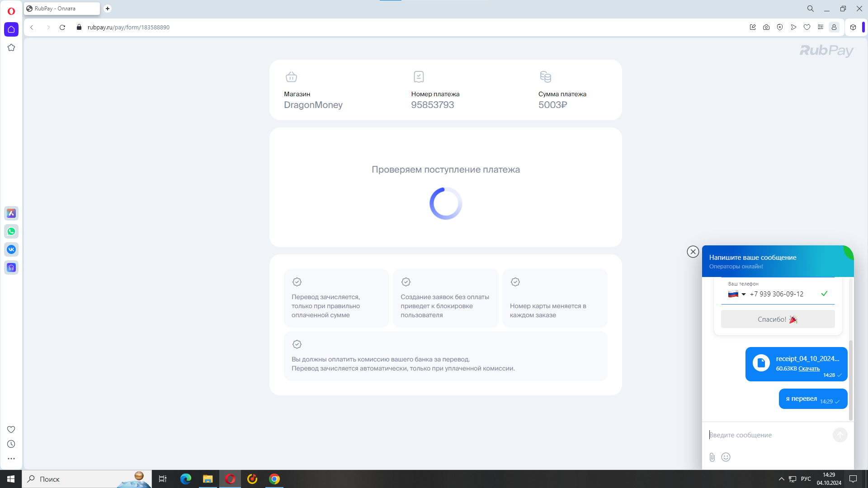Select the RubPay - Оплата tab
868x488 pixels.
tap(62, 9)
